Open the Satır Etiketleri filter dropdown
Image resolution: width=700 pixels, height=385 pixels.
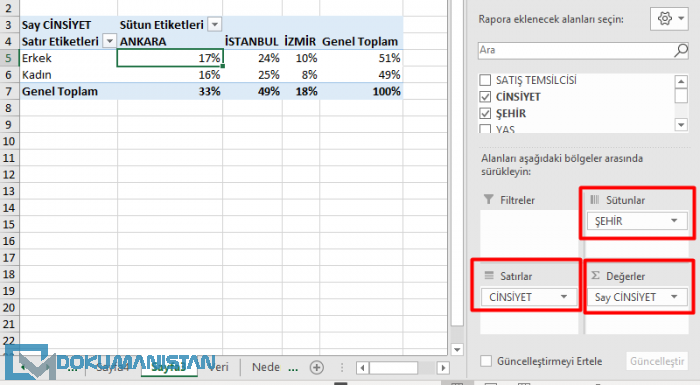109,42
